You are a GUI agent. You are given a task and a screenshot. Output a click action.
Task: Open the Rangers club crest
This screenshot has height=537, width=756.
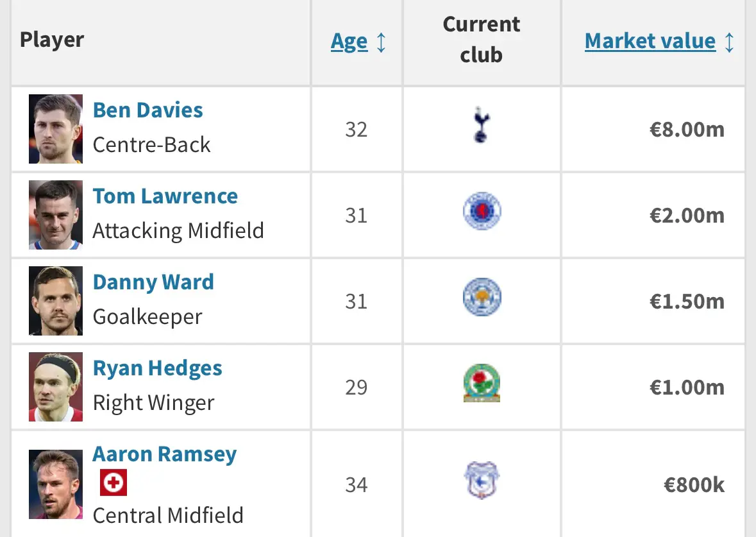point(482,211)
